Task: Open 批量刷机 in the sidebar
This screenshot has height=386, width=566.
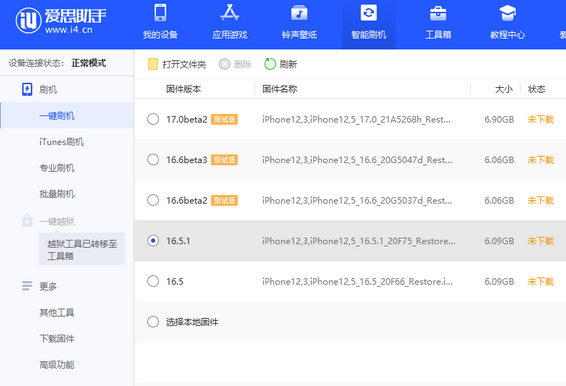Action: [x=57, y=194]
